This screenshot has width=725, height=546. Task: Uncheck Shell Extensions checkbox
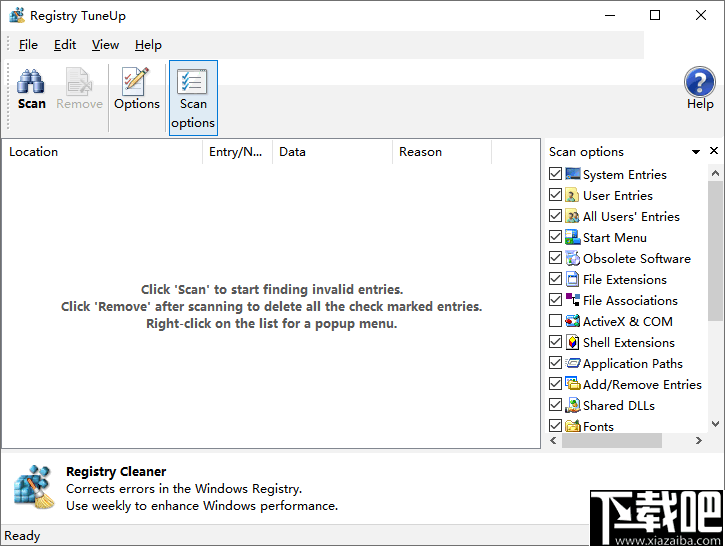point(555,342)
